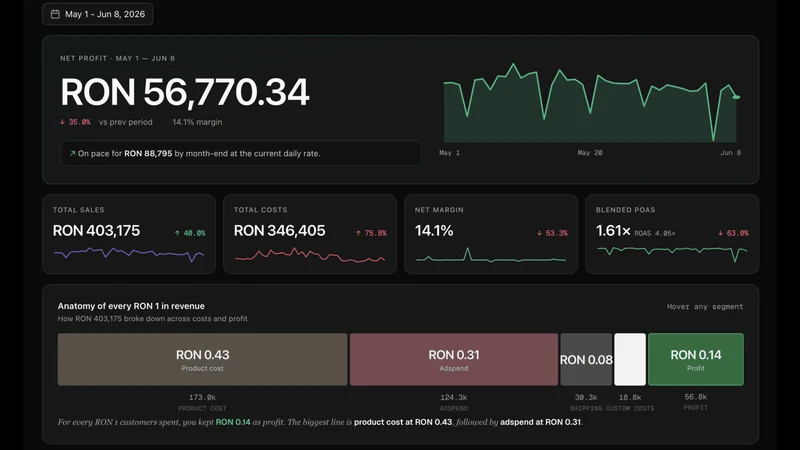Click the net profit area chart

(x=590, y=103)
